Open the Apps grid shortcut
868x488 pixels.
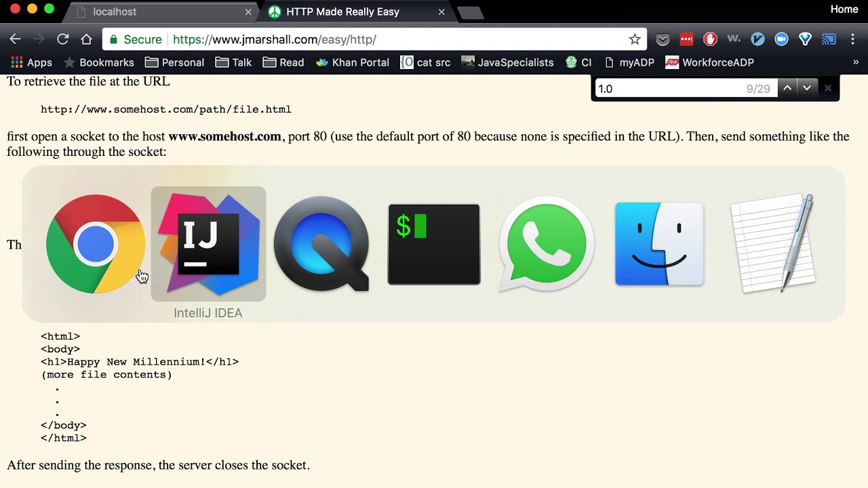coord(31,62)
